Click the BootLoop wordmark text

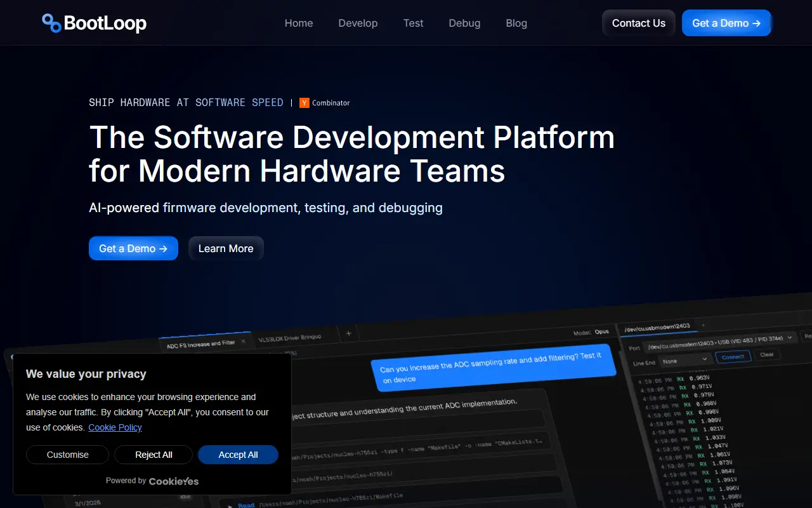tap(105, 23)
